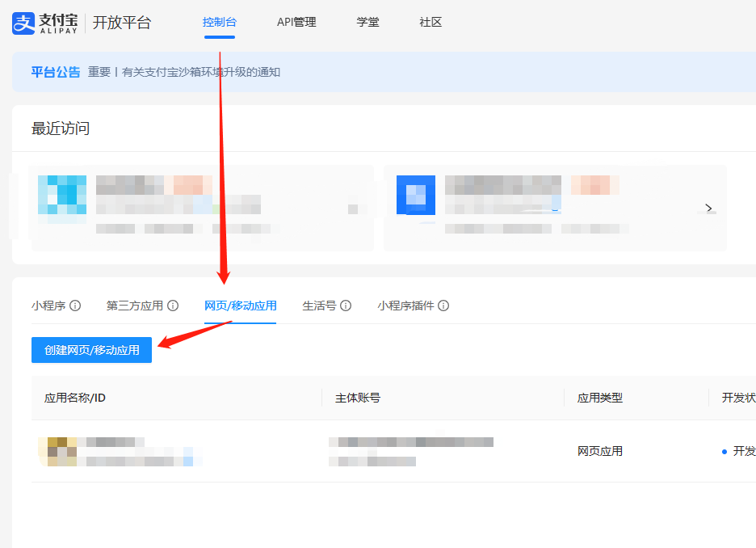Open 社区 in top navigation
756x548 pixels.
pos(430,23)
